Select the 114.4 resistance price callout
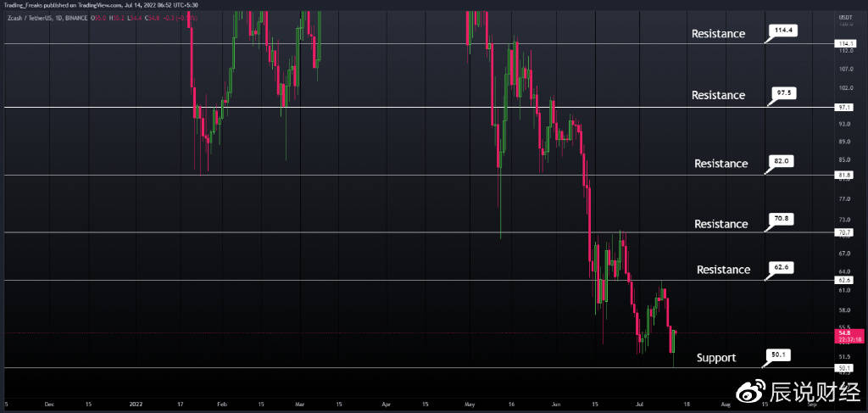Image resolution: width=868 pixels, height=413 pixels. point(783,32)
